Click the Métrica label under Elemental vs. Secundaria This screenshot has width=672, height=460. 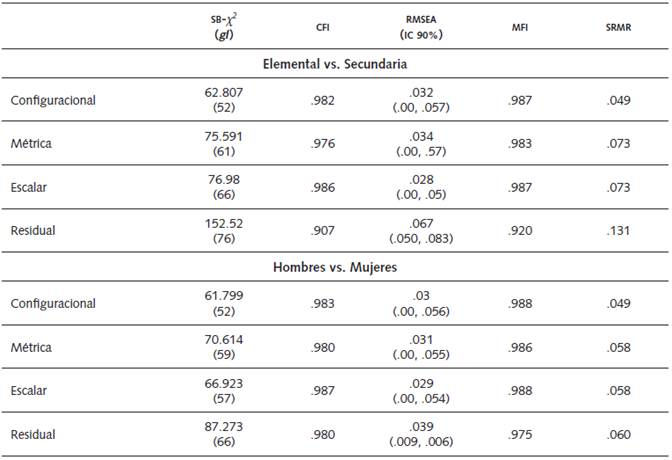click(x=31, y=143)
